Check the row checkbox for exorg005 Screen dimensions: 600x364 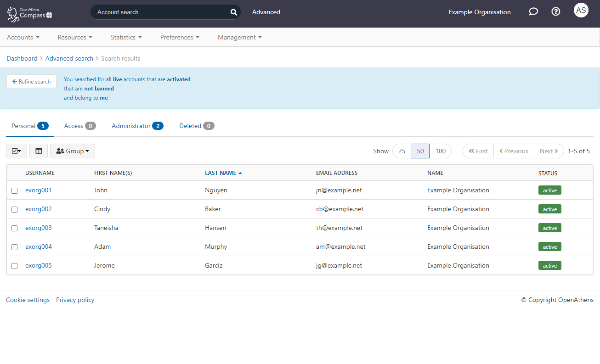pyautogui.click(x=14, y=266)
